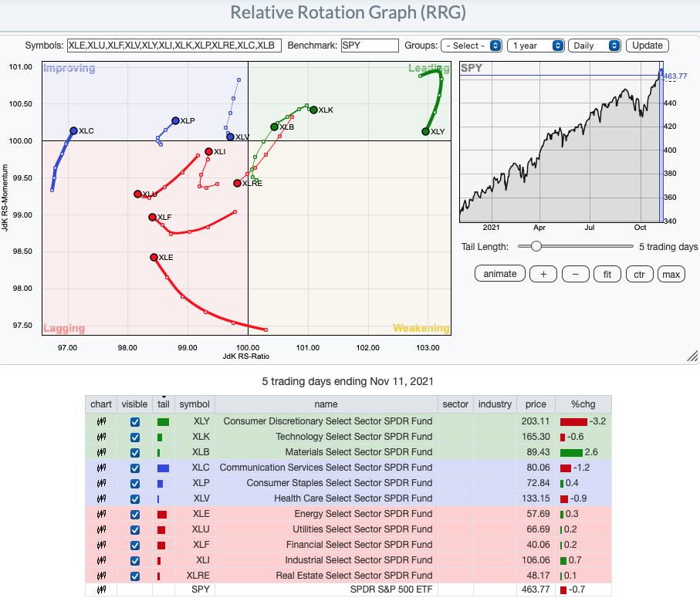Uncheck visibility for XLE

click(135, 515)
